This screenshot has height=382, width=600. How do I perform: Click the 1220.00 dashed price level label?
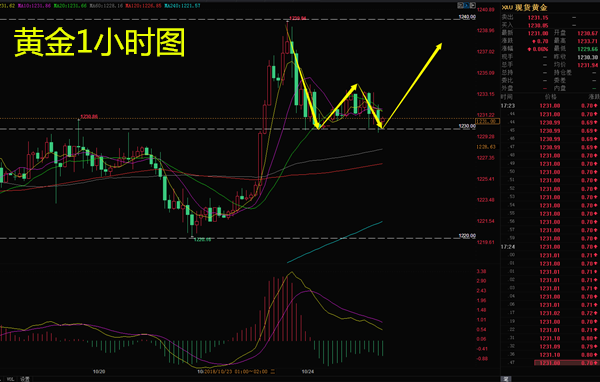click(467, 236)
